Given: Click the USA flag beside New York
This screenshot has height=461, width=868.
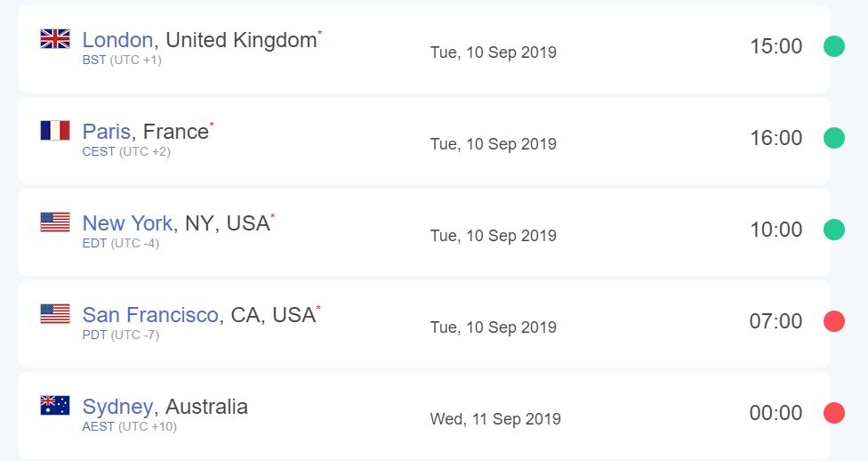Looking at the screenshot, I should pyautogui.click(x=55, y=222).
